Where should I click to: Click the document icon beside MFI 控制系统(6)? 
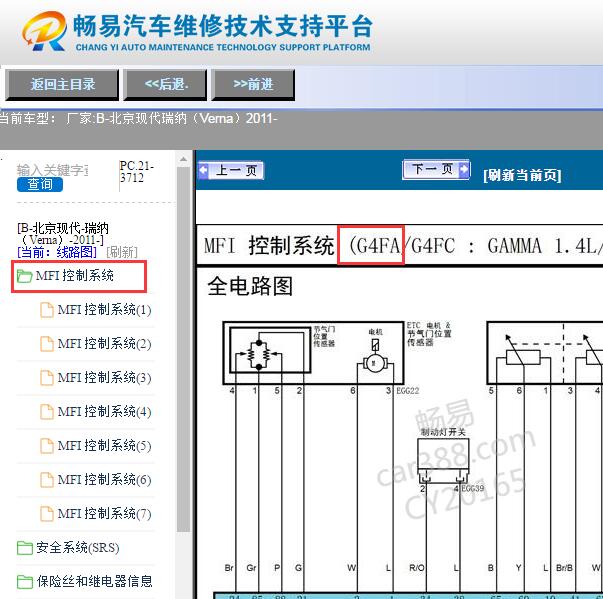[47, 480]
